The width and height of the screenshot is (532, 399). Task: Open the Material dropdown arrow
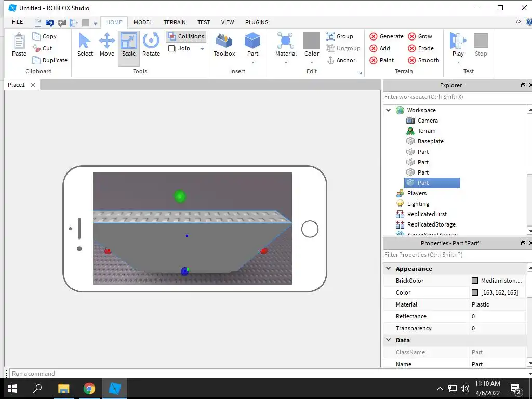286,62
